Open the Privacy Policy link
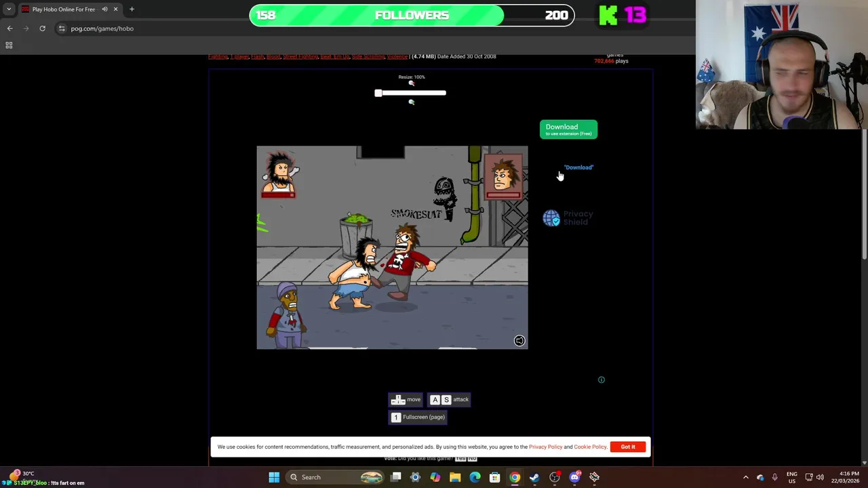This screenshot has width=868, height=488. point(545,447)
